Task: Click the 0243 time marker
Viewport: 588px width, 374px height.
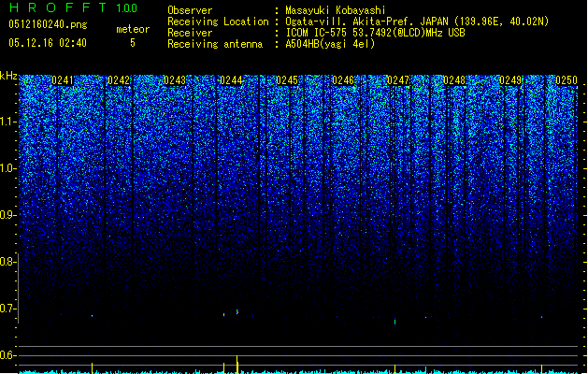Action: (175, 80)
